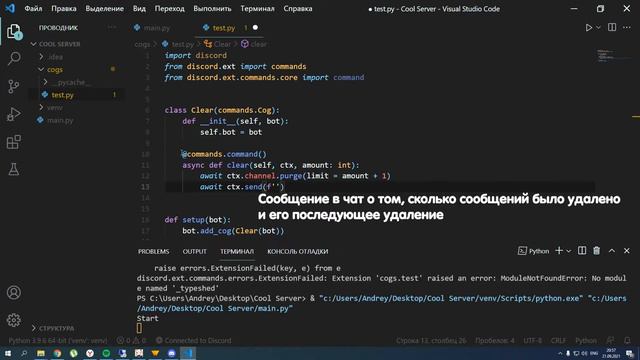Image resolution: width=640 pixels, height=360 pixels.
Task: Run the Python file with play button
Action: [x=588, y=28]
